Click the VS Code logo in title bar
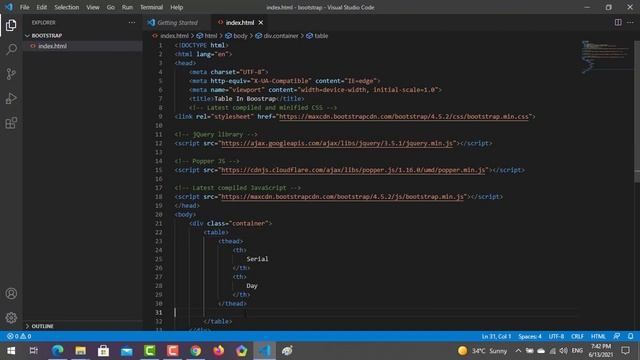Viewport: 640px width, 360px height. point(9,7)
